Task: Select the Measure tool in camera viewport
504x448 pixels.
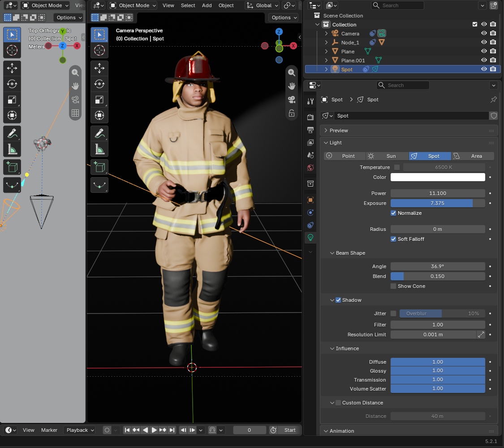Action: (99, 149)
